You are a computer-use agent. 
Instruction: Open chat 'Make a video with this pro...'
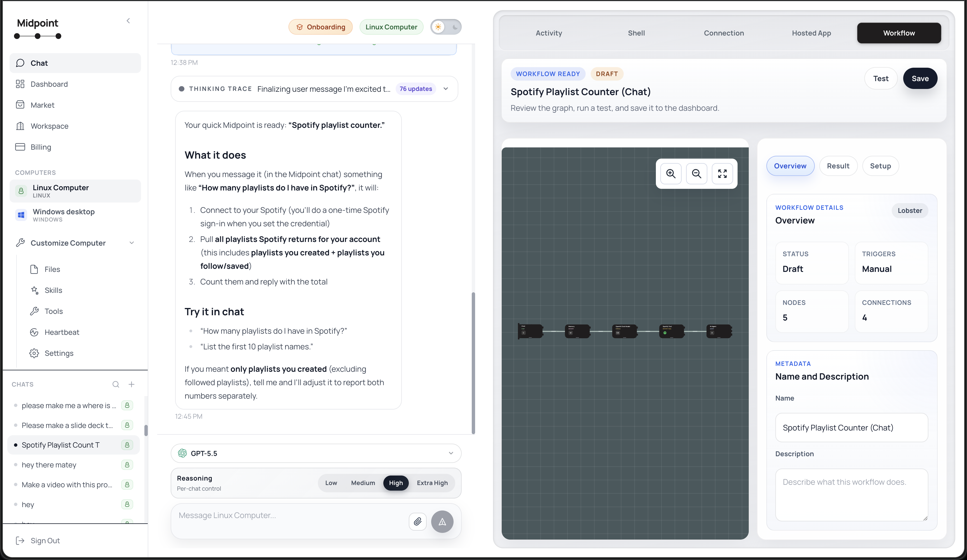pyautogui.click(x=74, y=484)
